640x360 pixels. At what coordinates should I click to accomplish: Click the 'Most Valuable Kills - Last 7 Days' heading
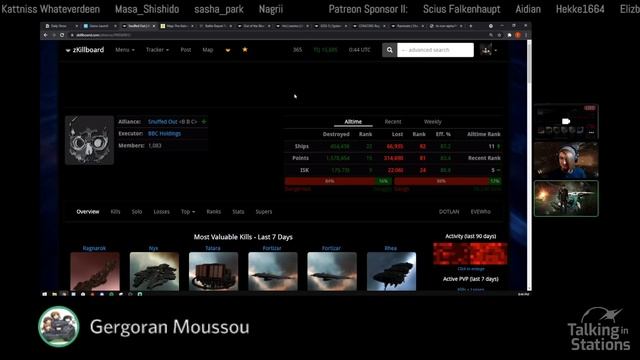(x=243, y=237)
